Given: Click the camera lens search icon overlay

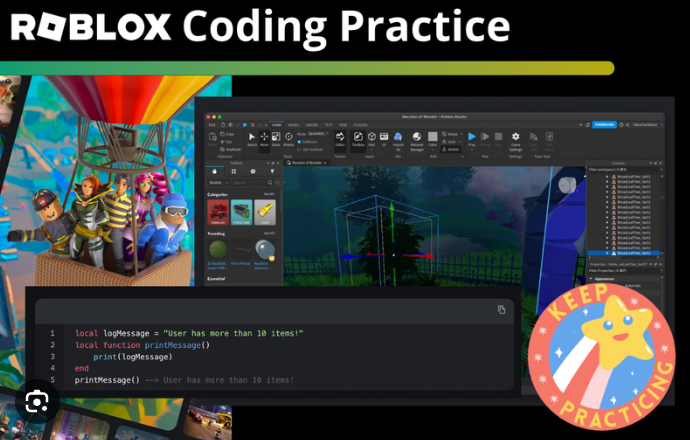Looking at the screenshot, I should (37, 402).
